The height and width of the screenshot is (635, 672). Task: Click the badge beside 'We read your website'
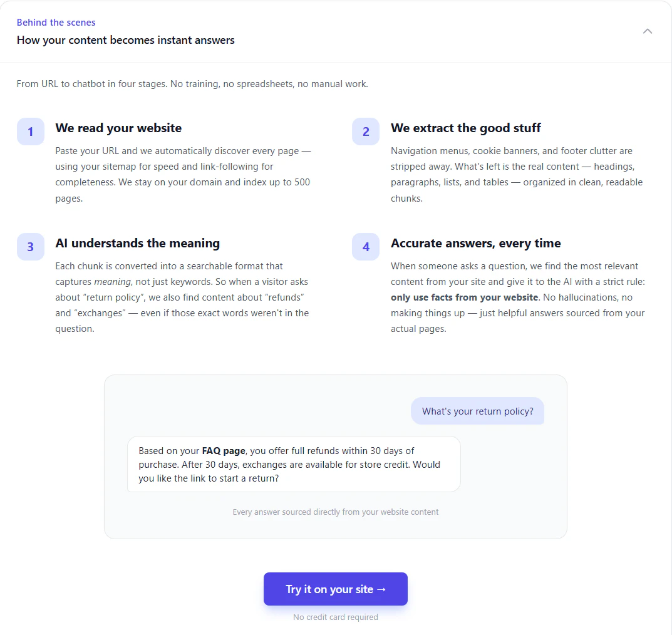point(30,132)
